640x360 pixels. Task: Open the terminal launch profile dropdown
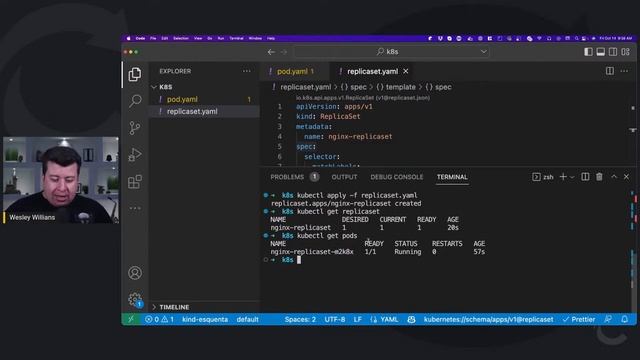[x=572, y=177]
